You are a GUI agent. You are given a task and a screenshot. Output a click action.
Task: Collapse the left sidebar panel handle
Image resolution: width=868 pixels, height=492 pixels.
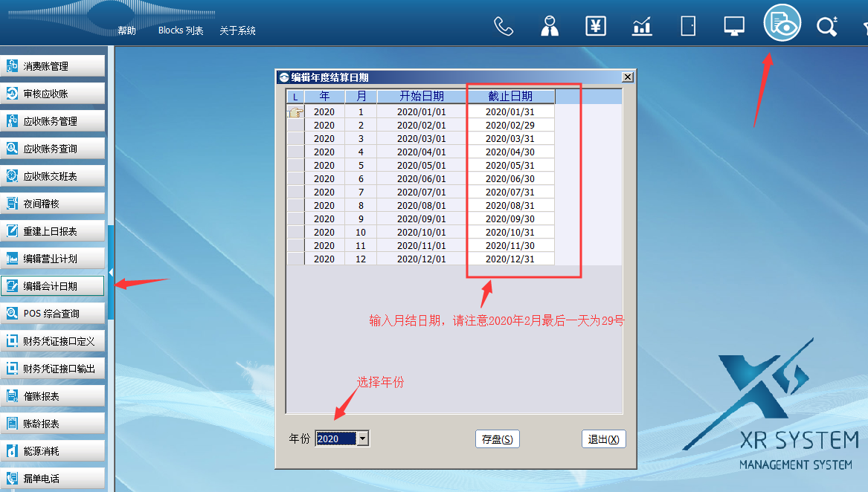(111, 273)
